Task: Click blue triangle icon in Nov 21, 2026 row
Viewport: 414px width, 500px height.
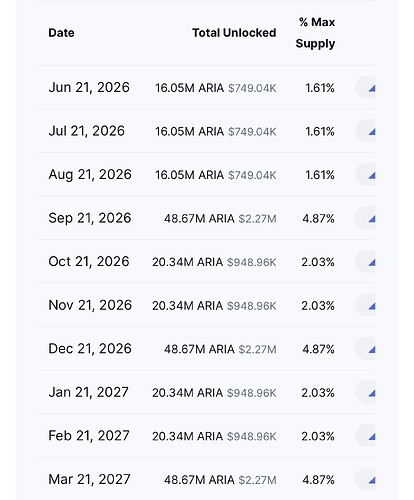Action: [372, 306]
